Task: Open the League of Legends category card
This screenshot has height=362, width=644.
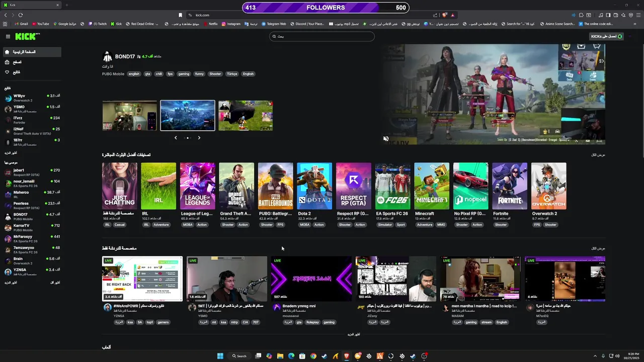Action: tap(198, 186)
